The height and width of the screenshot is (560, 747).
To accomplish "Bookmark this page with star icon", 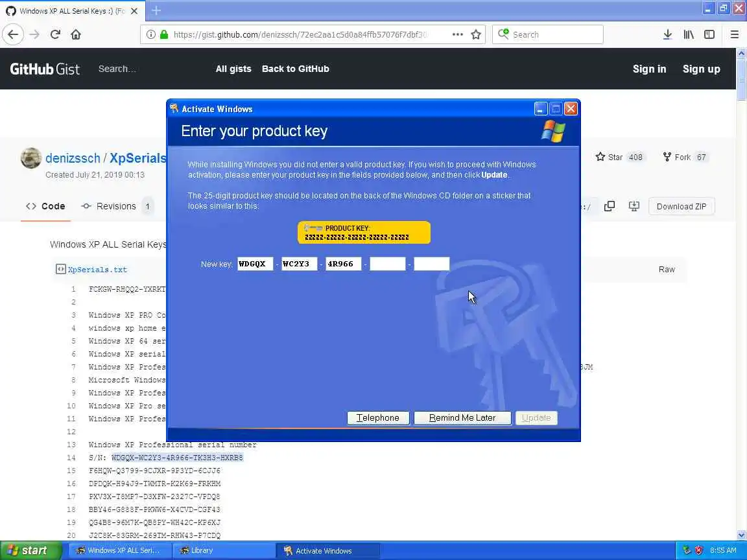I will point(475,34).
